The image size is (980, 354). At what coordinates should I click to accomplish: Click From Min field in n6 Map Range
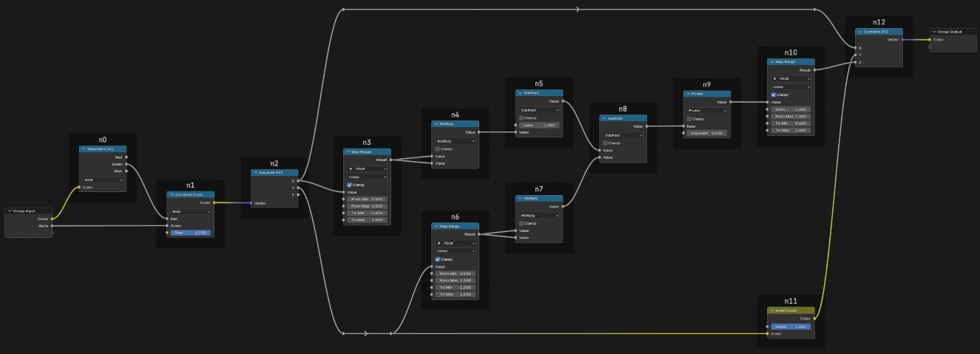coord(455,273)
